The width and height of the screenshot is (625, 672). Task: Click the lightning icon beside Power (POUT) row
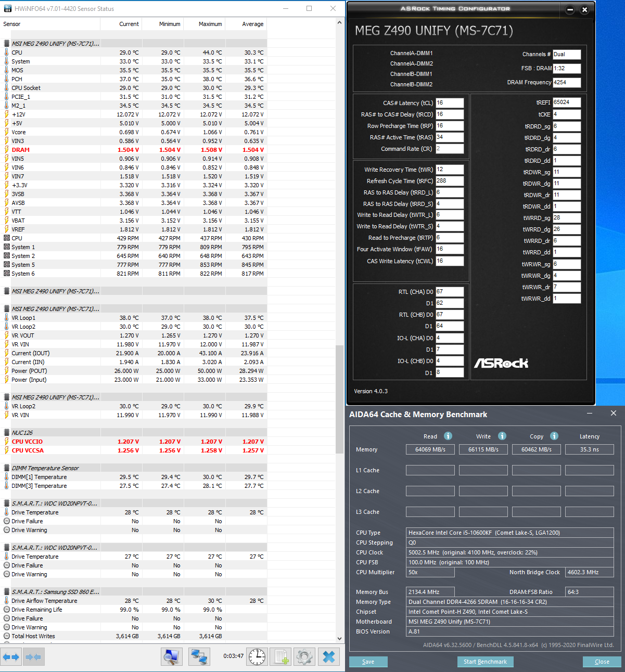point(7,371)
